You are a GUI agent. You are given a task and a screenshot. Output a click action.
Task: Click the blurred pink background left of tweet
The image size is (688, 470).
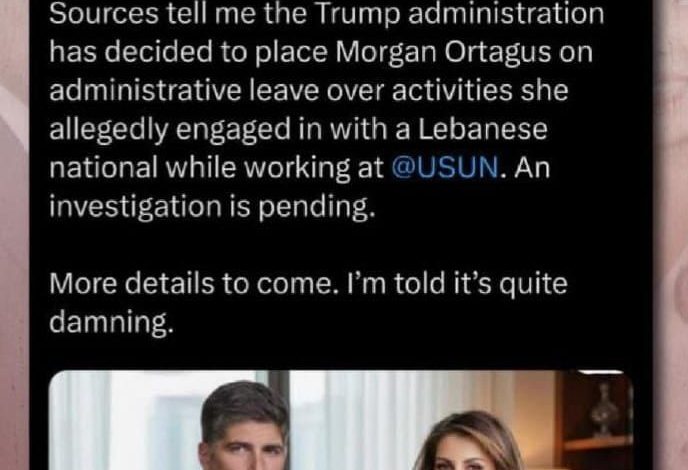click(14, 235)
